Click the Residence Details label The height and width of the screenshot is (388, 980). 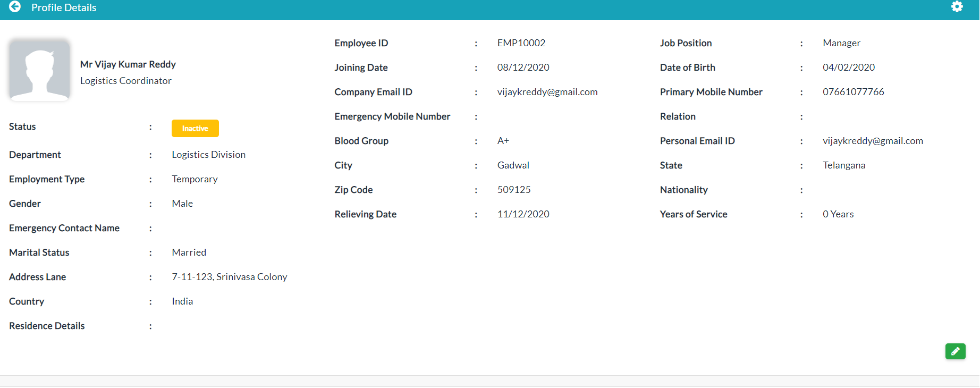47,326
